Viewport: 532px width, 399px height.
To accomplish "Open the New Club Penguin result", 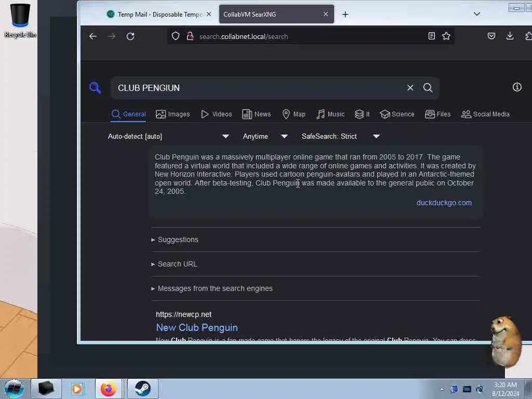I will click(x=197, y=328).
